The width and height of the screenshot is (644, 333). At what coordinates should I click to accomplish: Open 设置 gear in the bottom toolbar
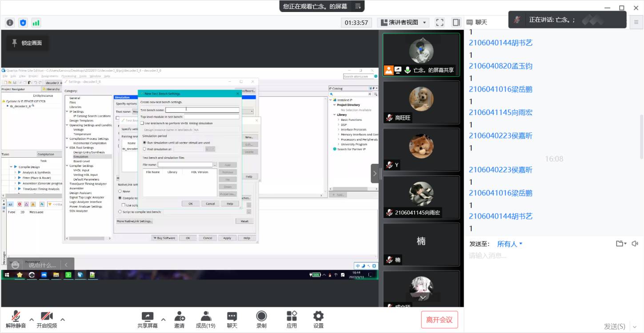pyautogui.click(x=318, y=319)
